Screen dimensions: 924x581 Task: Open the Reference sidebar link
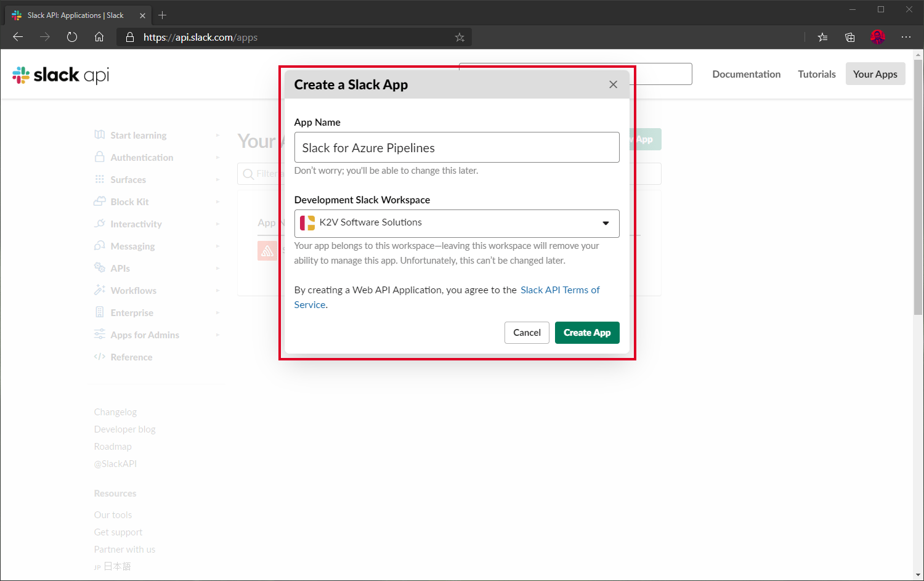click(x=131, y=357)
